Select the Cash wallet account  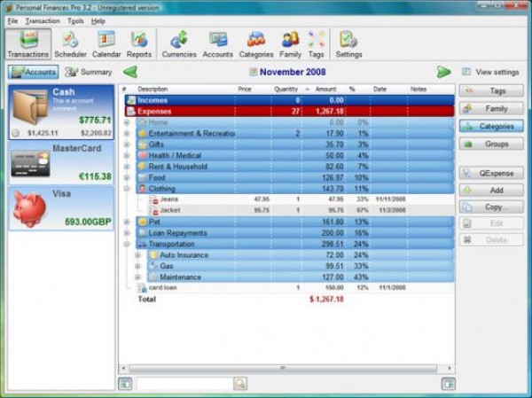coord(61,112)
